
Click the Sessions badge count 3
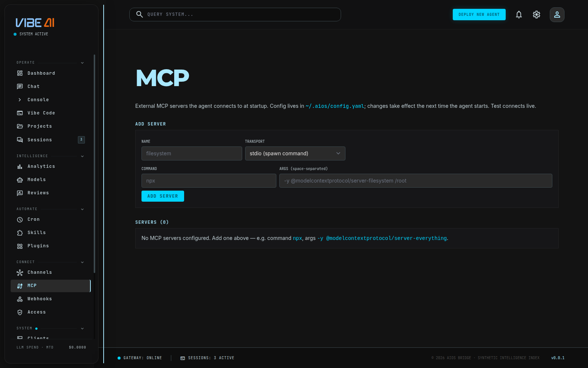[x=81, y=140]
